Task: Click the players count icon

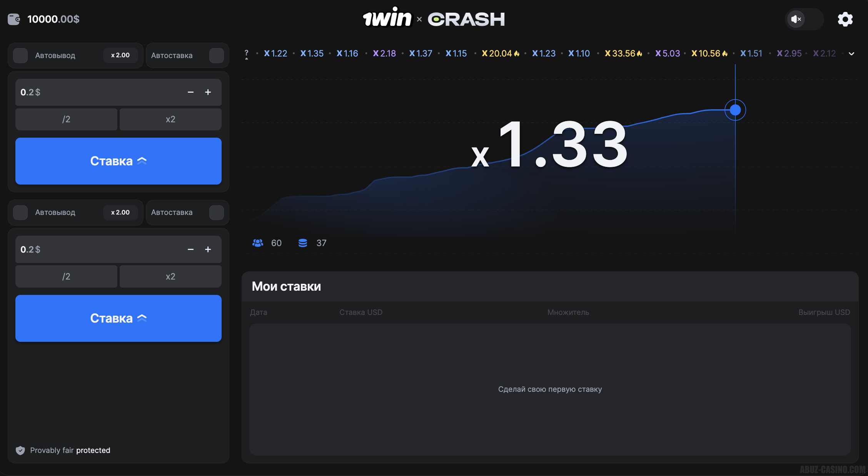Action: pos(257,243)
